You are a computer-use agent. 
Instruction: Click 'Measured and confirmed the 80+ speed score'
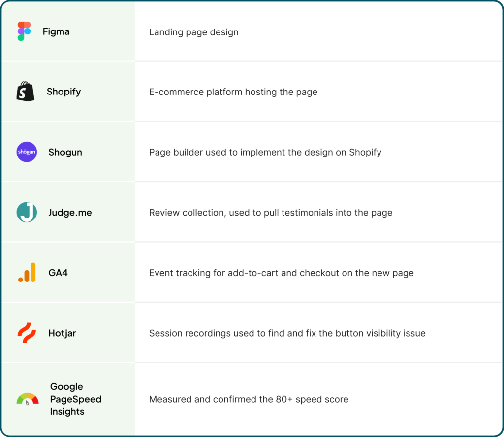249,399
